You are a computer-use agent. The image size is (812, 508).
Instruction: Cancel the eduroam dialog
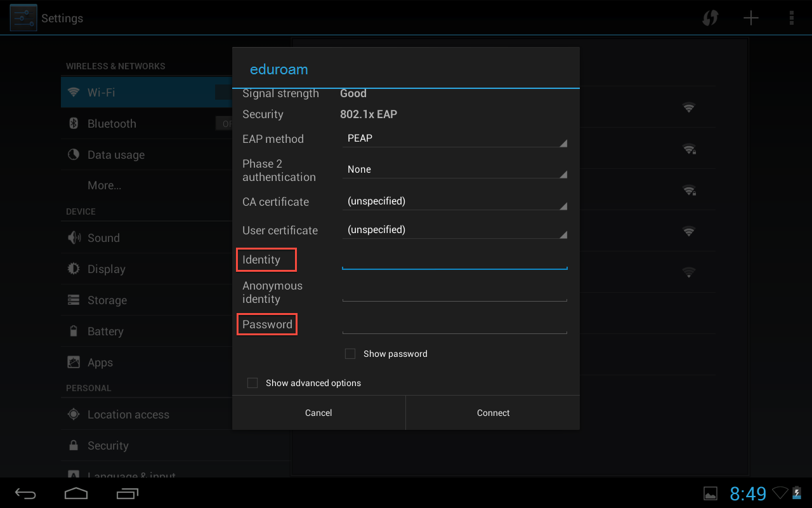(318, 413)
